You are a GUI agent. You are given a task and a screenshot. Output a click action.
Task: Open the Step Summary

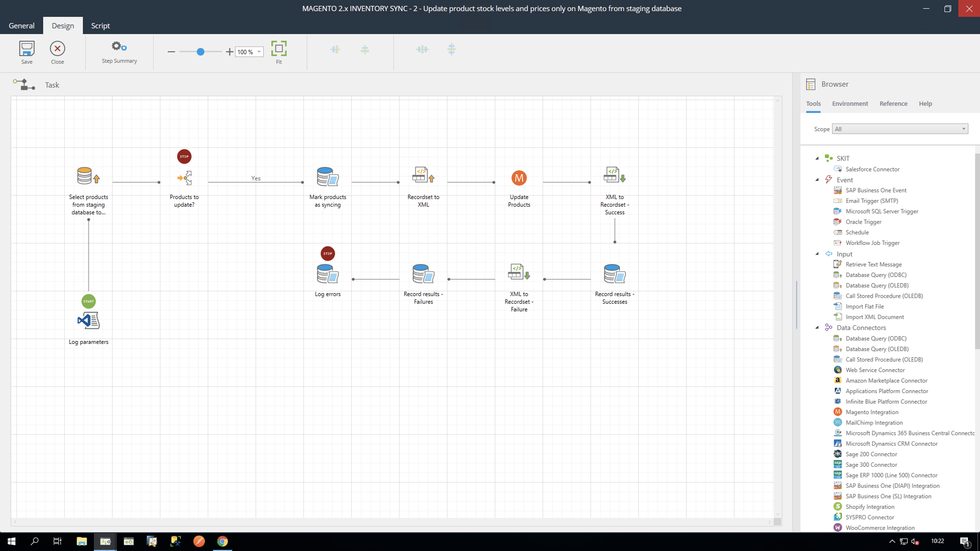(119, 52)
